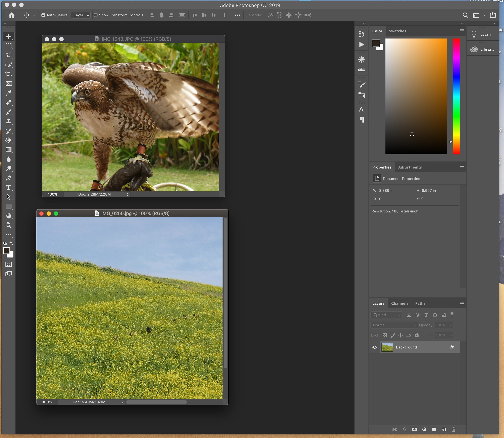Viewport: 504px width, 438px height.
Task: Select the Clone Stamp tool
Action: point(9,121)
